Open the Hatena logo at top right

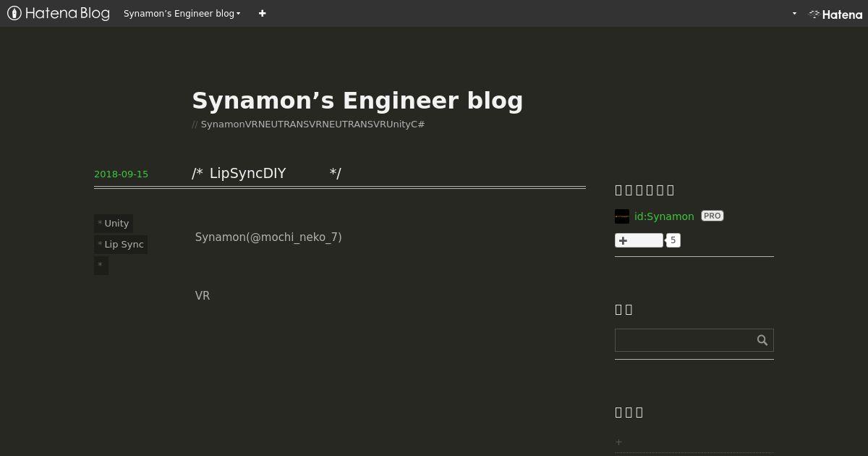pyautogui.click(x=835, y=14)
